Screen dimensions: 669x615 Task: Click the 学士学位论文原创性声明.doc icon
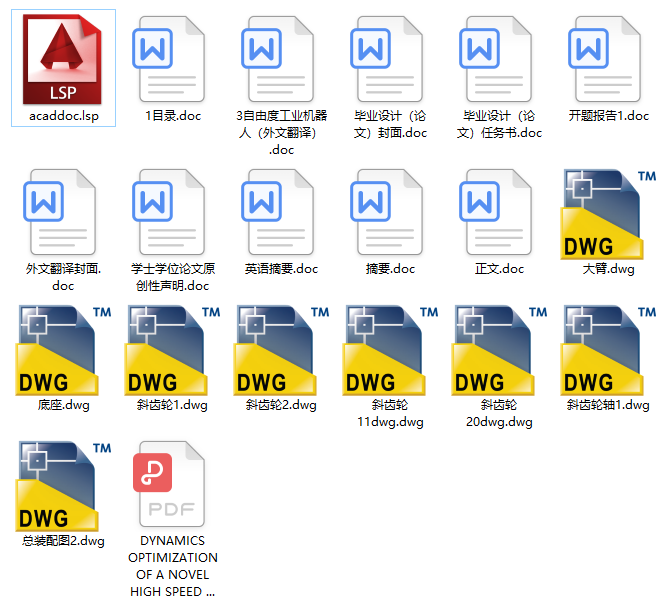pos(169,212)
